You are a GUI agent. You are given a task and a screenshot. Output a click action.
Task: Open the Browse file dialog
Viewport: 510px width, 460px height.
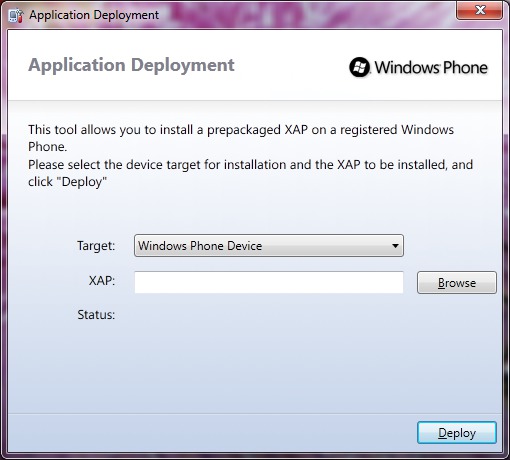coord(457,283)
